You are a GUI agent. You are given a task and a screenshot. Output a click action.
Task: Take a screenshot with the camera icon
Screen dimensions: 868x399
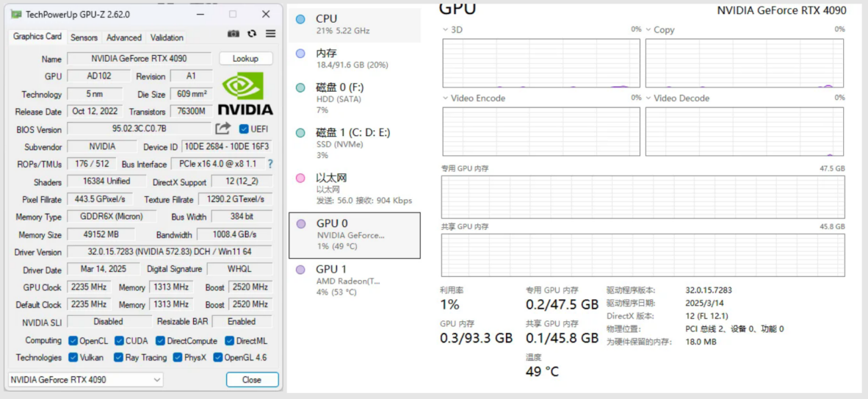(x=234, y=34)
